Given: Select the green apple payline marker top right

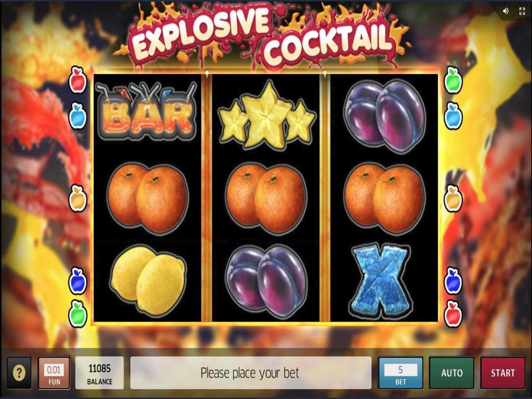Looking at the screenshot, I should [453, 80].
